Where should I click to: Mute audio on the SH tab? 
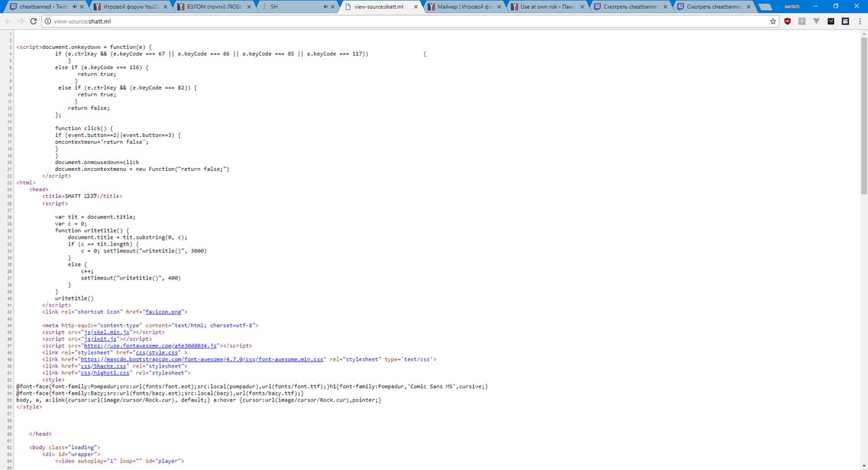326,7
